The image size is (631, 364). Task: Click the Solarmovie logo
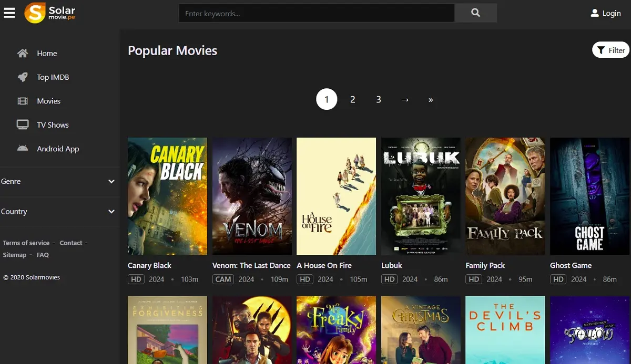tap(50, 13)
